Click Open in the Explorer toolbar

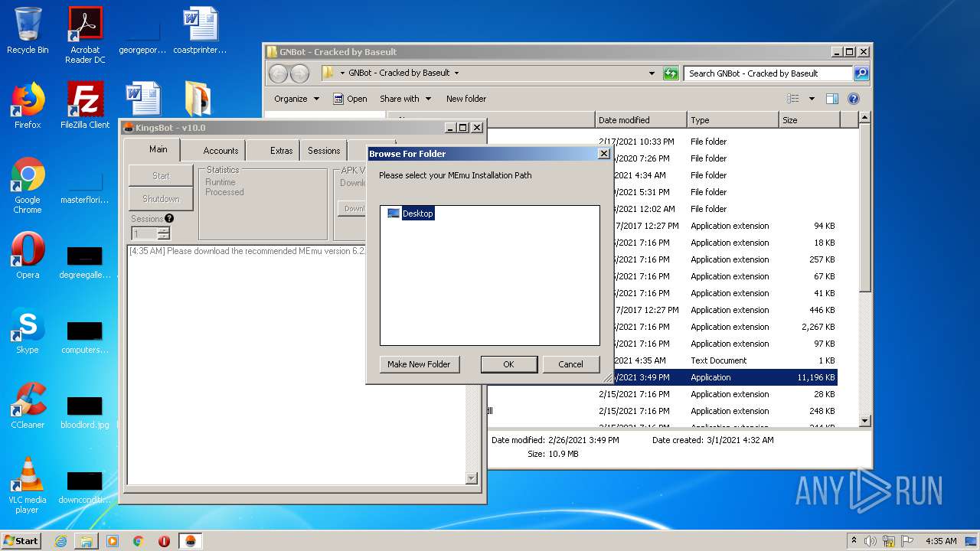[350, 99]
